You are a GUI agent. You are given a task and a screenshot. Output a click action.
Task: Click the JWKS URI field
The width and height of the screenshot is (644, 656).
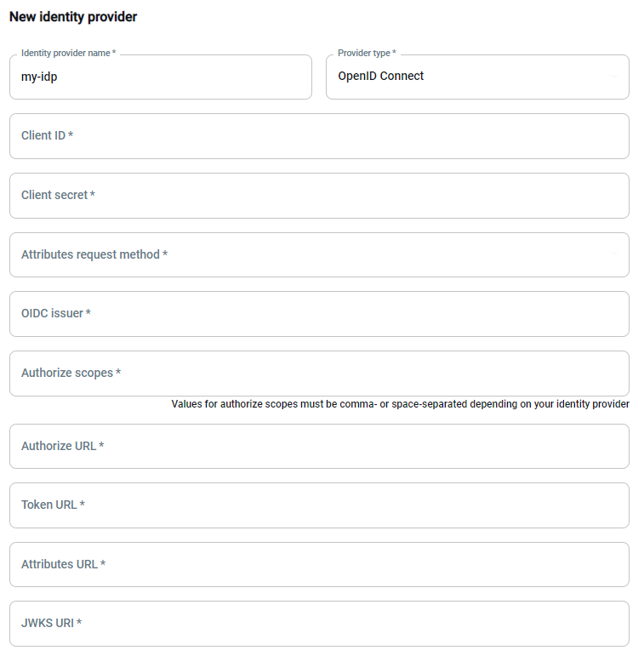point(319,624)
